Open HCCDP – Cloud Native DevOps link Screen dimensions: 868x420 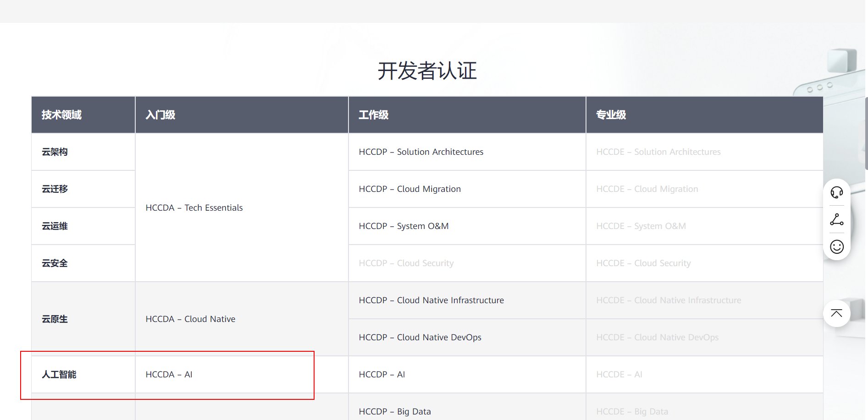click(420, 338)
